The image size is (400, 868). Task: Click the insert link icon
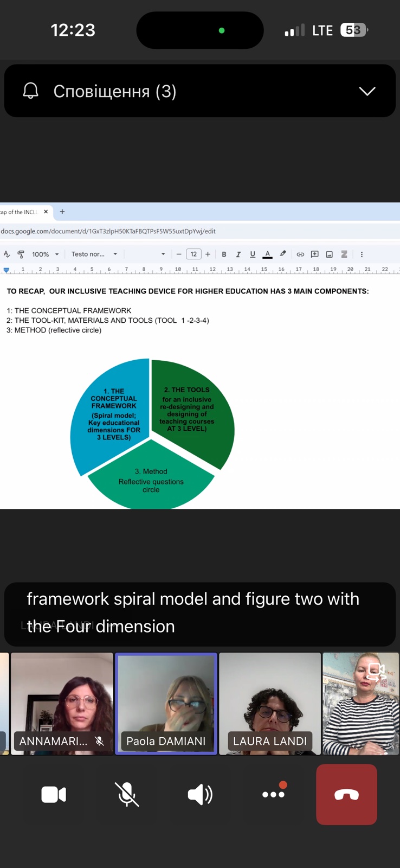point(300,254)
